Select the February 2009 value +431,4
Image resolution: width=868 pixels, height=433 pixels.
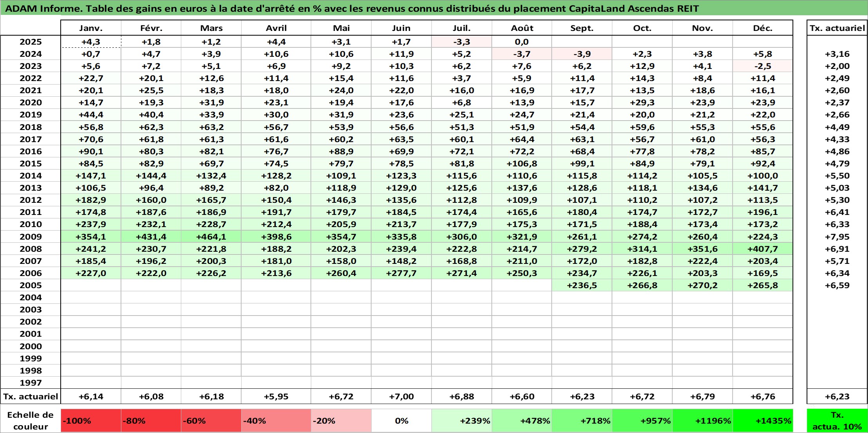pyautogui.click(x=151, y=236)
